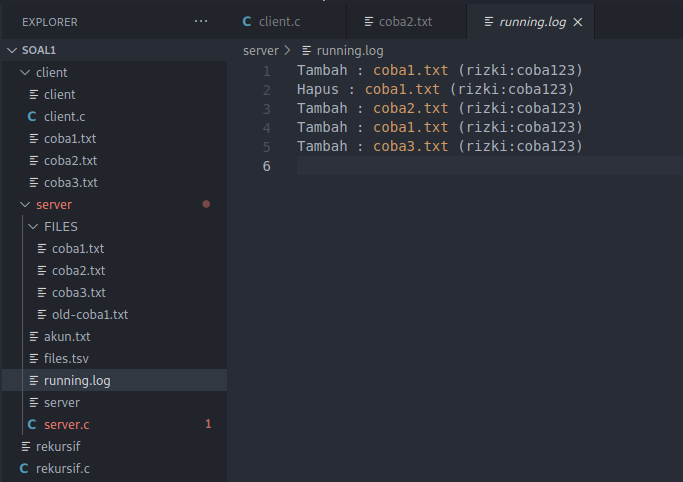Image resolution: width=683 pixels, height=482 pixels.
Task: Collapse the SOAL1 root folder
Action: pos(12,51)
